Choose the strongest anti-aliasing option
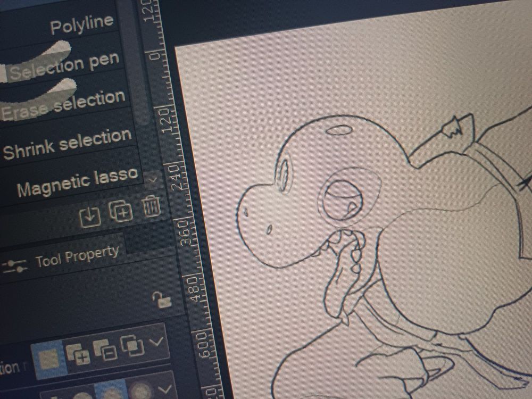 [x=142, y=389]
